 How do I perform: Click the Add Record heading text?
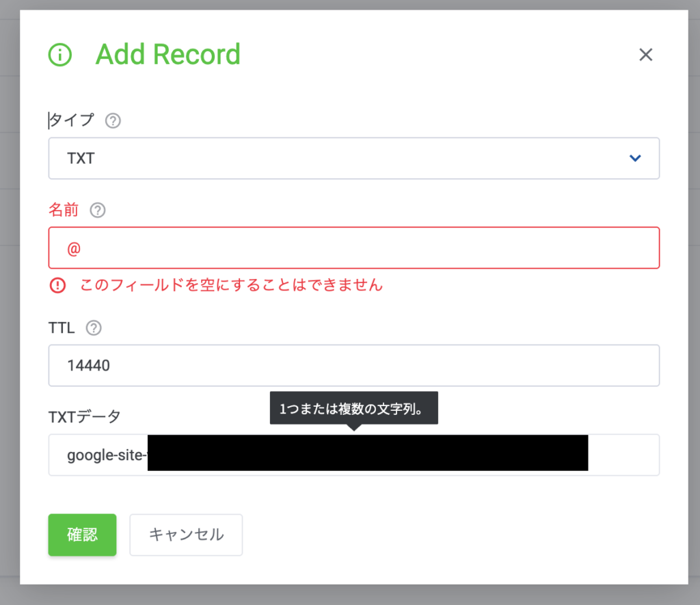point(167,55)
